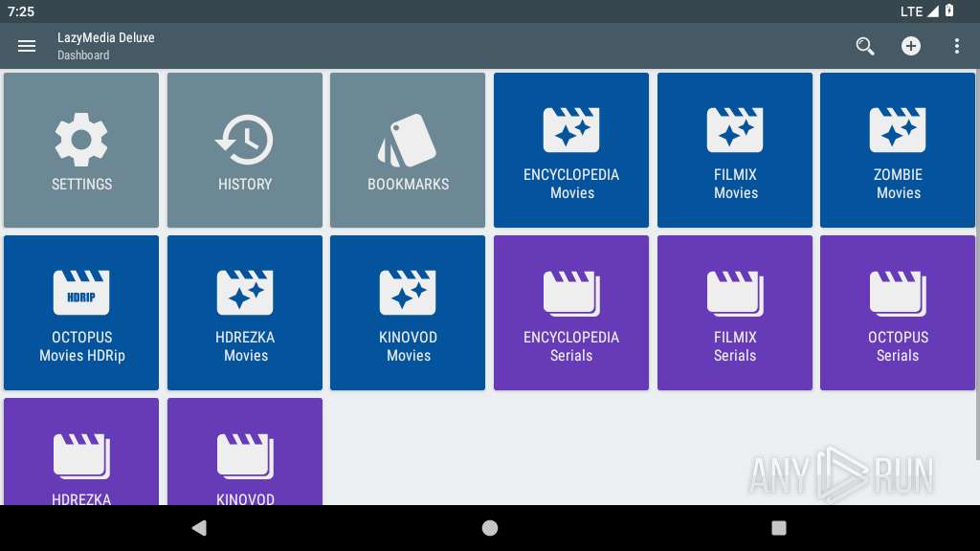Open Encyclopedia Movies tile

point(571,150)
